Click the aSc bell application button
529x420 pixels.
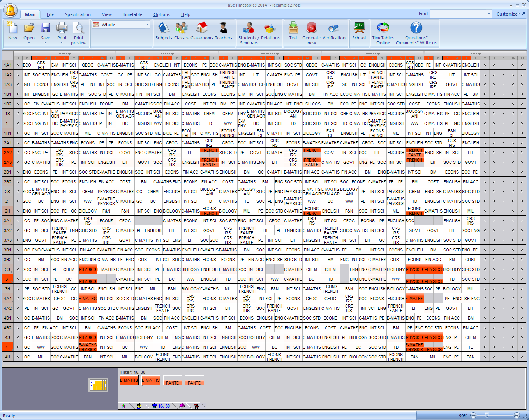point(11,11)
